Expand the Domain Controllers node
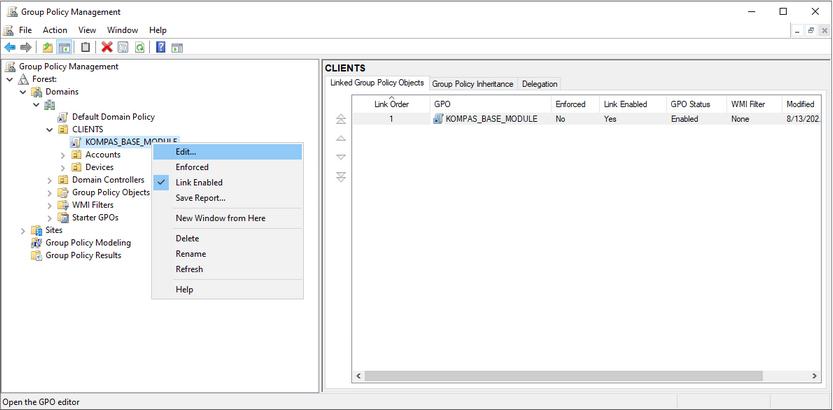Viewport: 833px width, 410px height. point(49,180)
